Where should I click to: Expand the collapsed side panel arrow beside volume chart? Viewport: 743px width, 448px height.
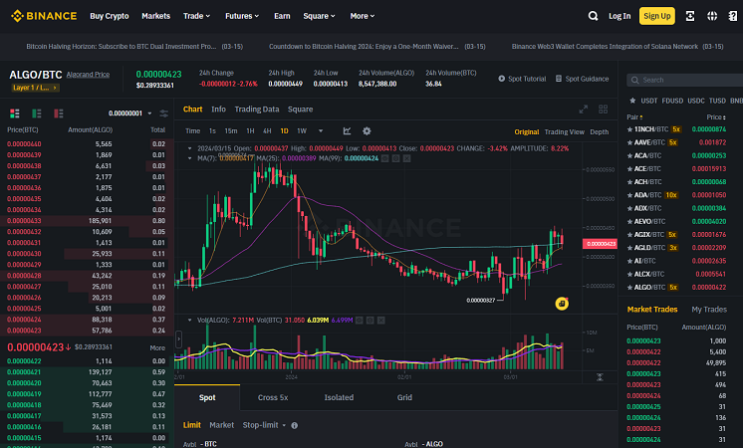[x=179, y=339]
